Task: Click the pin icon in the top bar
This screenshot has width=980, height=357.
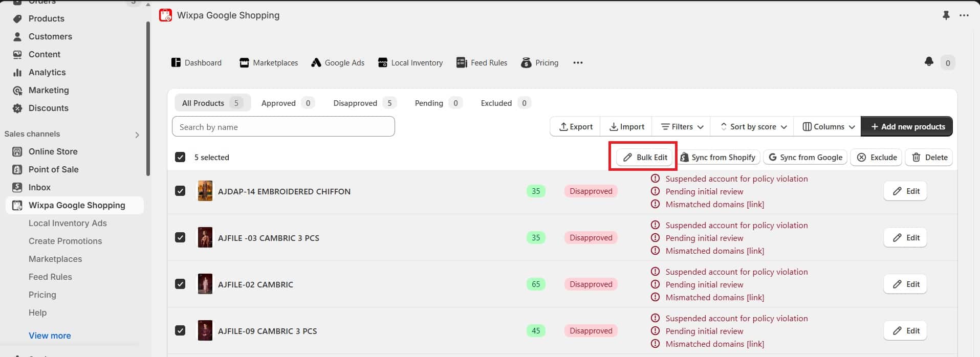Action: point(946,15)
